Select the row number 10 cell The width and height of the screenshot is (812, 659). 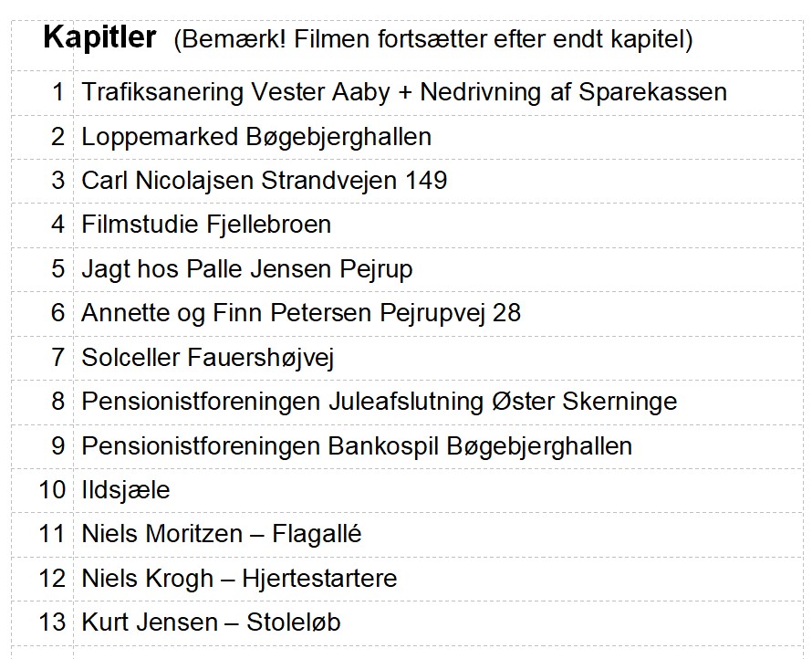(52, 490)
